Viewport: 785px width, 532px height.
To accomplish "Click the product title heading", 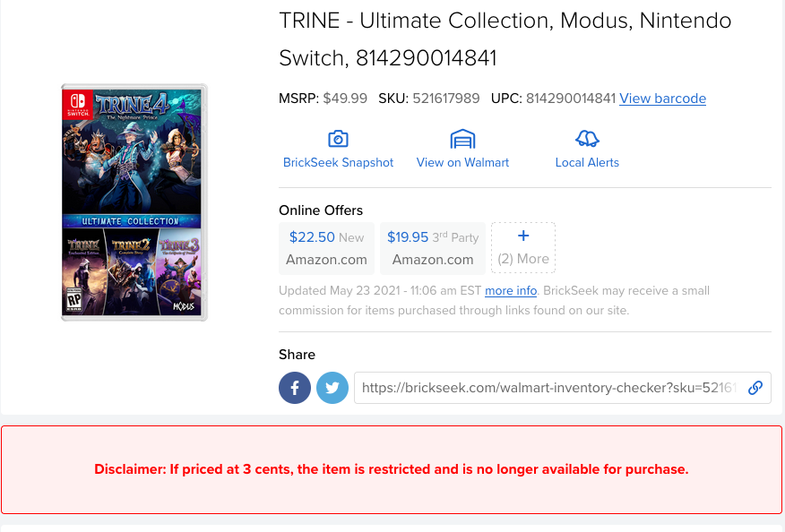I will 505,39.
